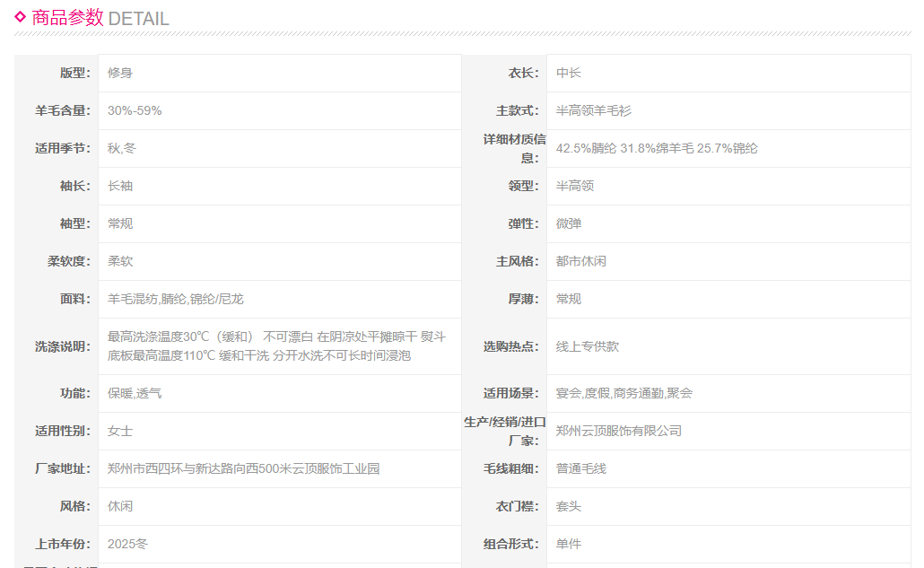Click the 商品参数 DETAIL heading text
The height and width of the screenshot is (568, 924).
[x=100, y=18]
